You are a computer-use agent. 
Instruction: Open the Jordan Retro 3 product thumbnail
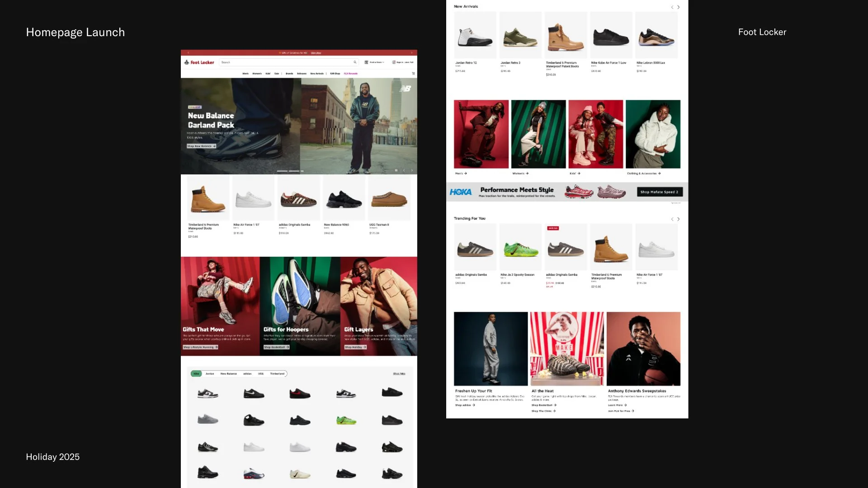click(520, 35)
